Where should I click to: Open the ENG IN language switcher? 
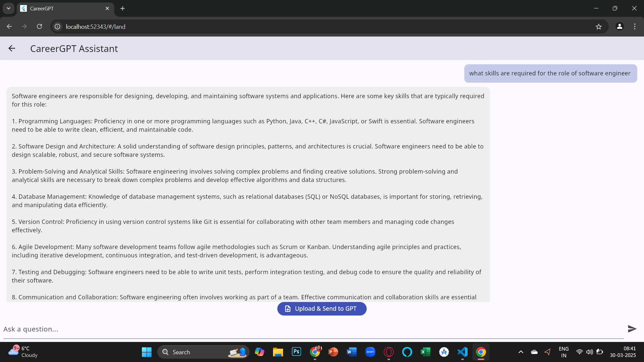point(563,352)
